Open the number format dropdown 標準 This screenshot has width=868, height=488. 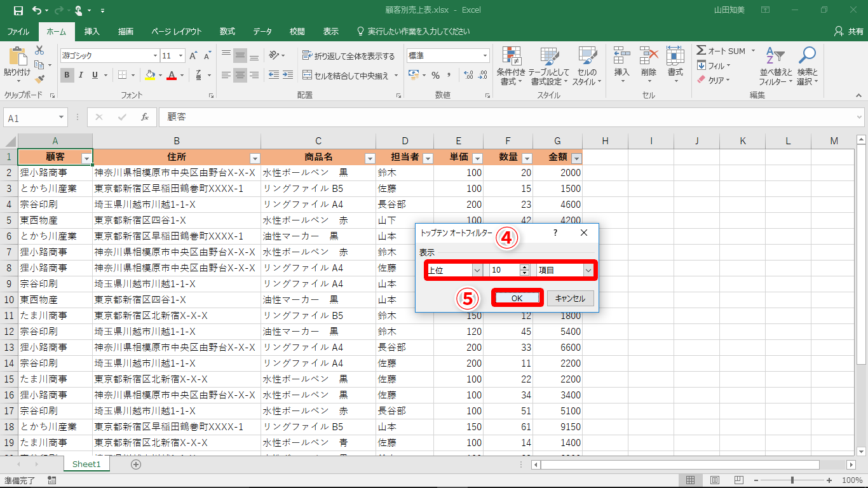(485, 56)
